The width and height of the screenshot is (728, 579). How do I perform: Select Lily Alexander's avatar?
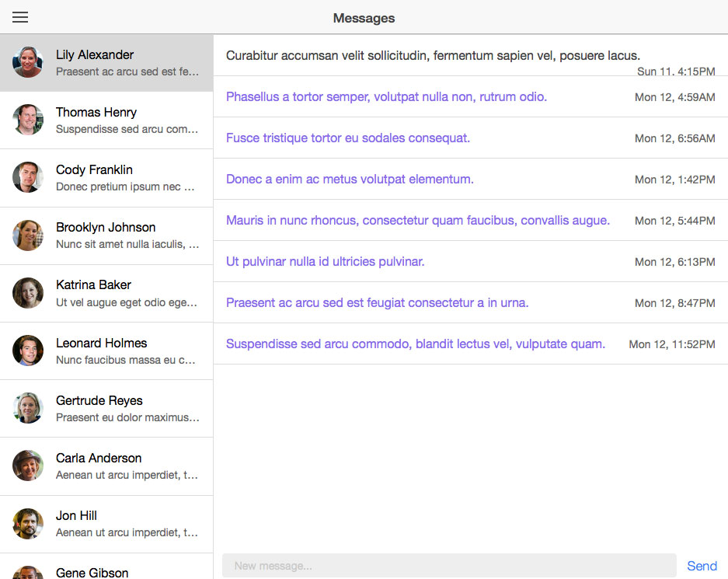click(x=28, y=62)
